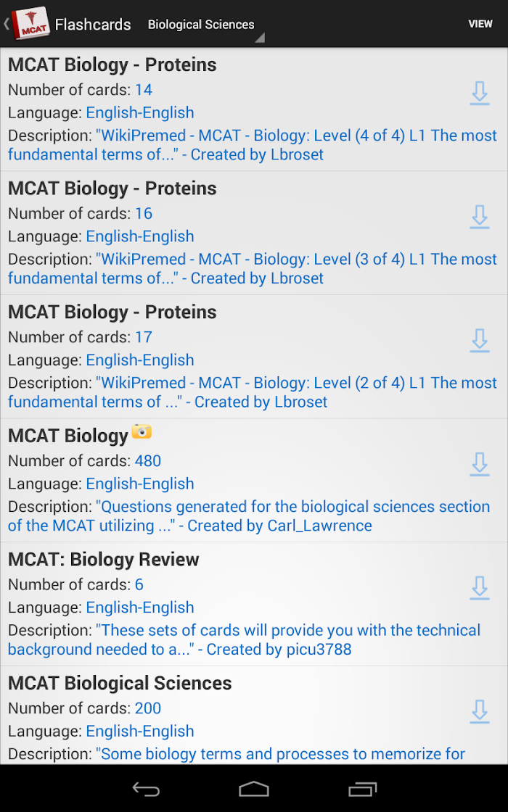Screen dimensions: 508x812
Task: Download the MCAT: Biology Review set
Action: coord(480,589)
